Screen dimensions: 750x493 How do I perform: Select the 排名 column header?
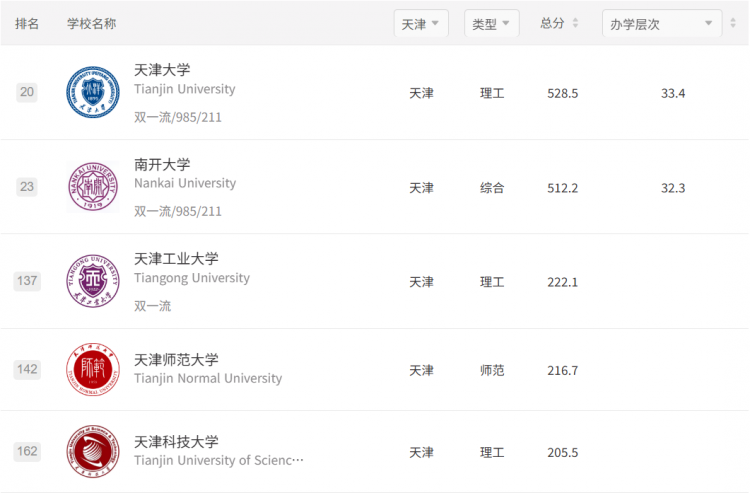coord(27,23)
